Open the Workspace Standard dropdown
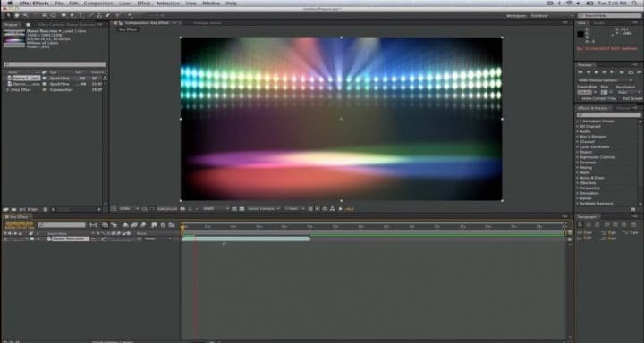 tap(551, 15)
